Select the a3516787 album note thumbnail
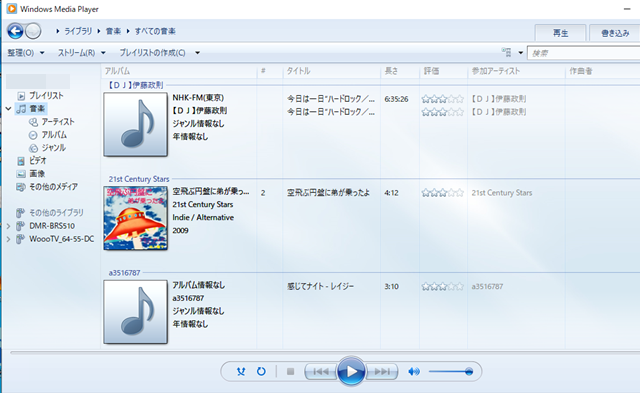The width and height of the screenshot is (640, 393). pyautogui.click(x=136, y=312)
